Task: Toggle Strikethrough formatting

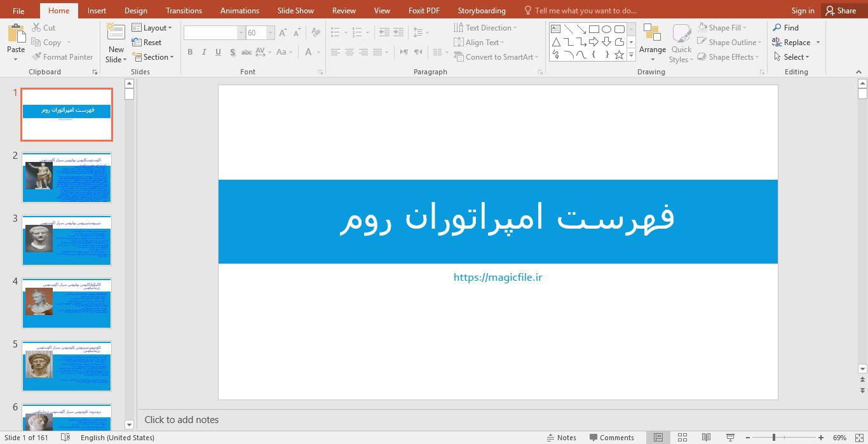Action: 247,52
